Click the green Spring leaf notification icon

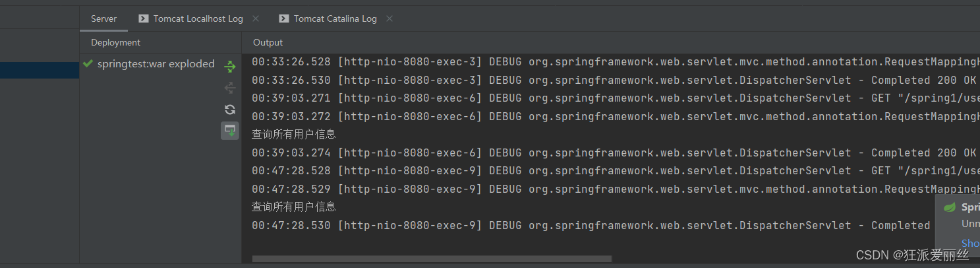(x=950, y=207)
